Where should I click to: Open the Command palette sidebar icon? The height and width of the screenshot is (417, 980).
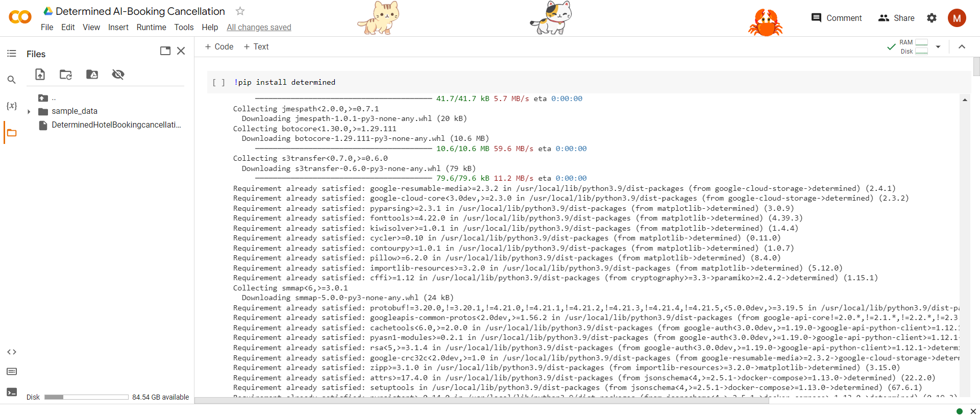[x=12, y=372]
